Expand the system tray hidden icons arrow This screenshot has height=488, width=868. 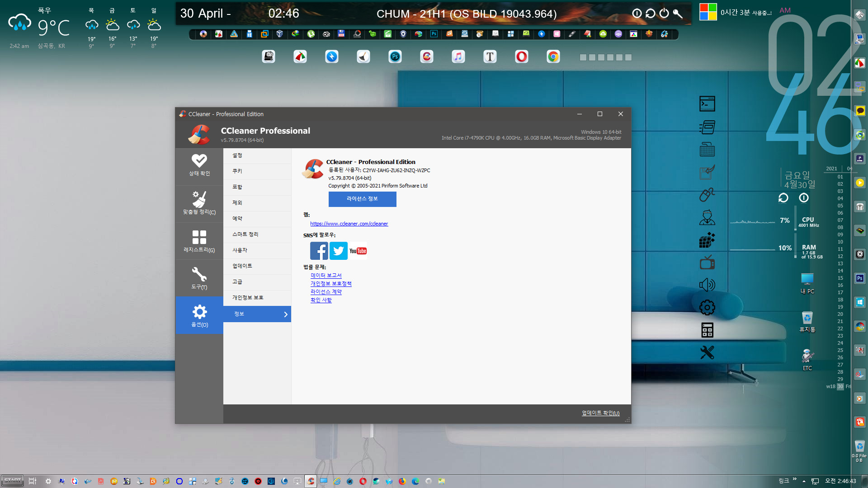804,481
